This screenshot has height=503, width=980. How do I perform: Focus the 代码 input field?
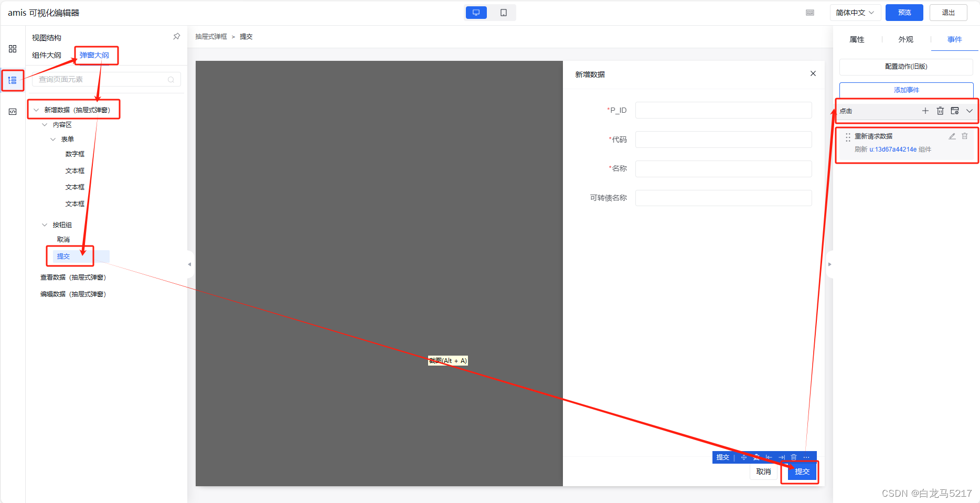click(x=723, y=140)
